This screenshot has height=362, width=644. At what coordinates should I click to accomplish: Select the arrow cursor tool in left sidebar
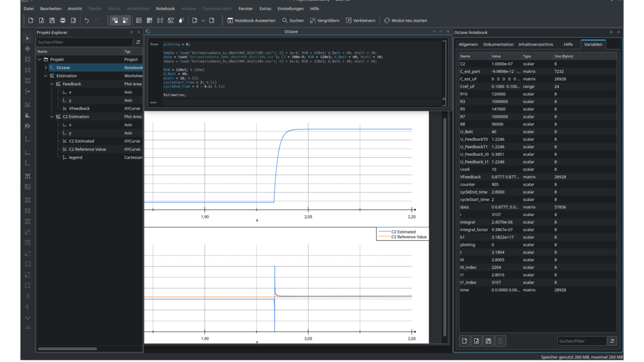coord(27,38)
